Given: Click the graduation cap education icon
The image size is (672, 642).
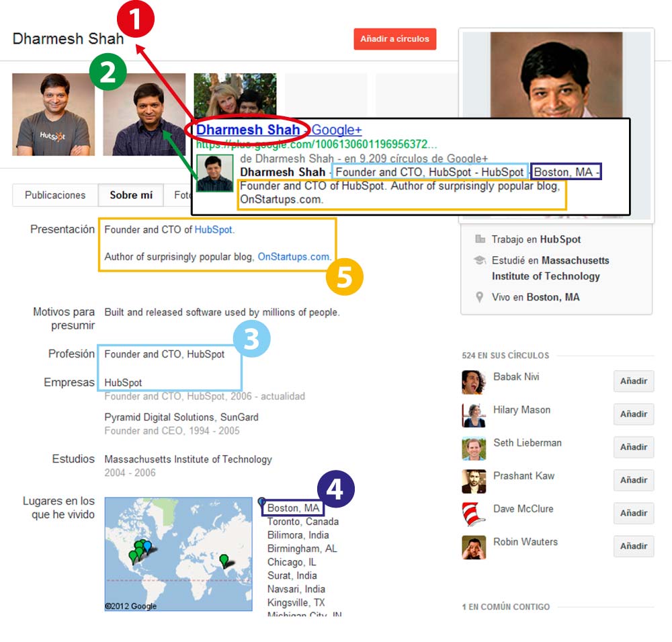Looking at the screenshot, I should [x=480, y=260].
